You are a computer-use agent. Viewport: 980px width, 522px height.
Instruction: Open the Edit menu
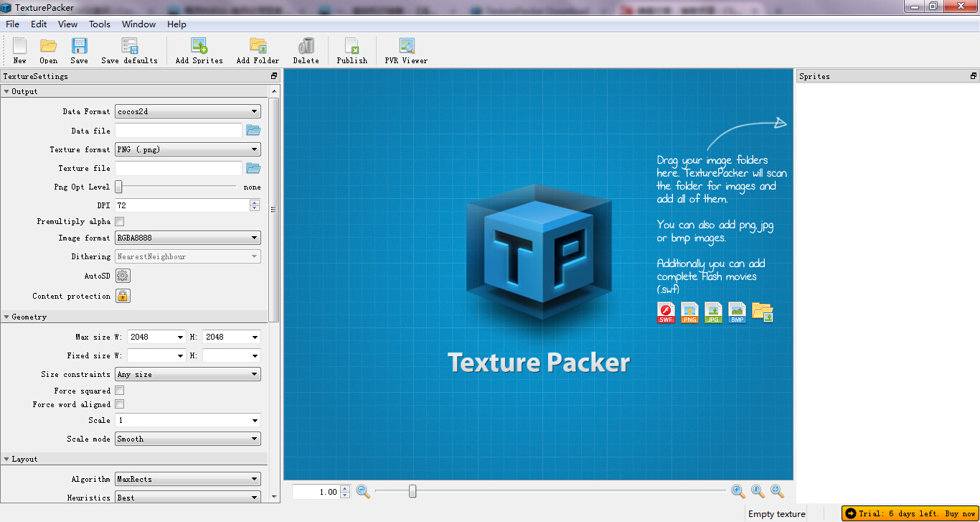click(x=39, y=24)
